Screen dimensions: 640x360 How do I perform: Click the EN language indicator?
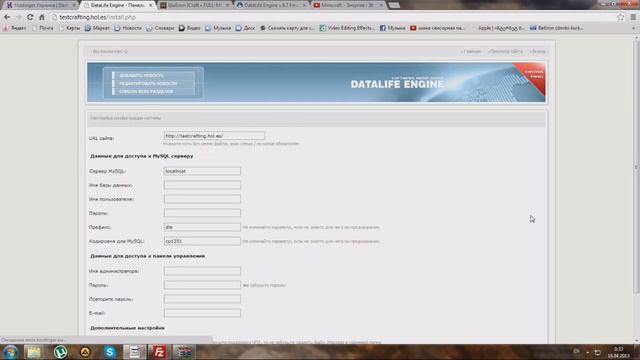576,351
